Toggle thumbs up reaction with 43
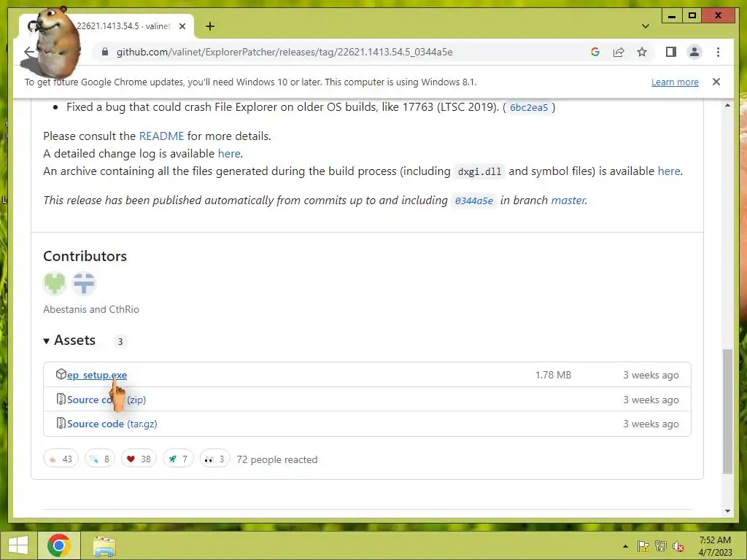The width and height of the screenshot is (747, 560). click(61, 459)
